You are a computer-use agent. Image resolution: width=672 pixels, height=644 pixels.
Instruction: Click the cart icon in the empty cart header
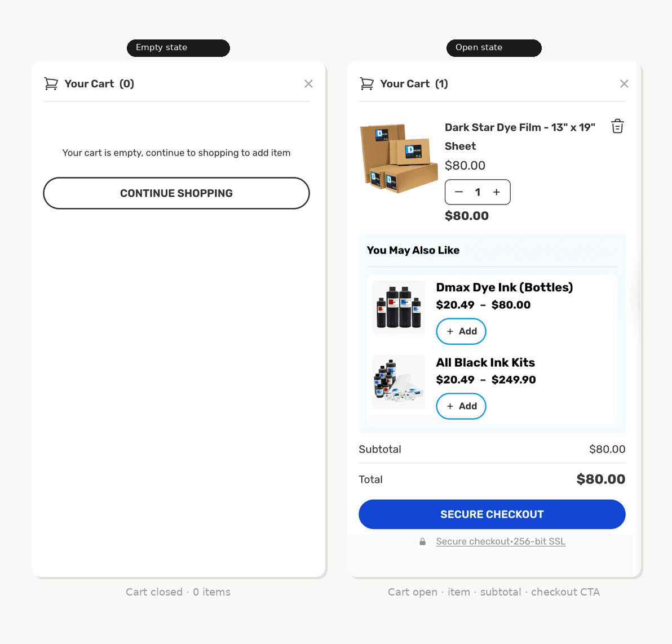point(51,83)
